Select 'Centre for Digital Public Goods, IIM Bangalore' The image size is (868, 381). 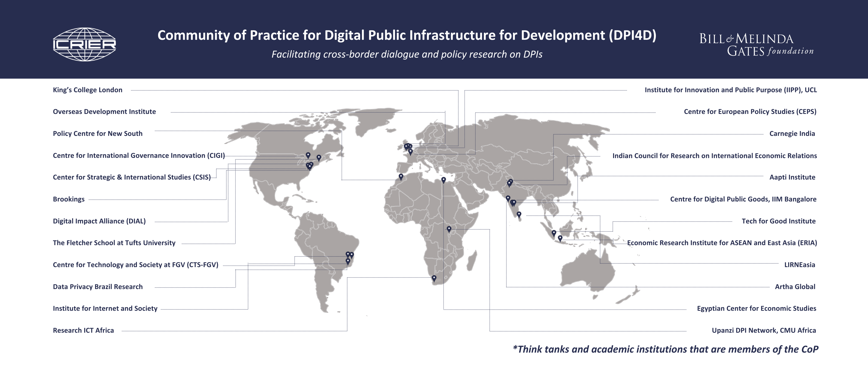click(x=743, y=199)
